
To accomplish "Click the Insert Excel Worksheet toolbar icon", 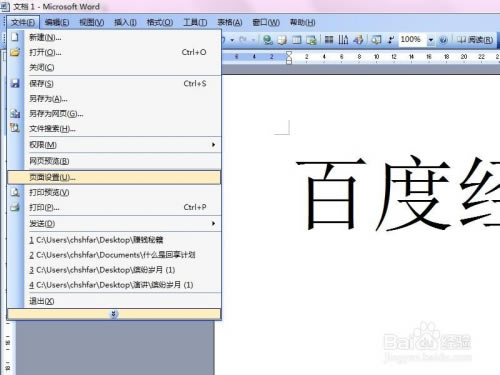I will click(311, 40).
